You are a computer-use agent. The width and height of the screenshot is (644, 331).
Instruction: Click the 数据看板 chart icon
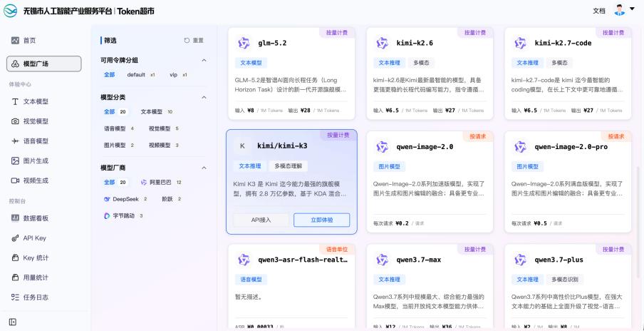pos(15,218)
